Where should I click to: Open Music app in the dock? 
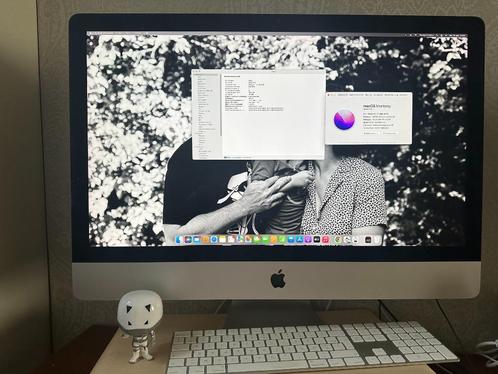[326, 239]
